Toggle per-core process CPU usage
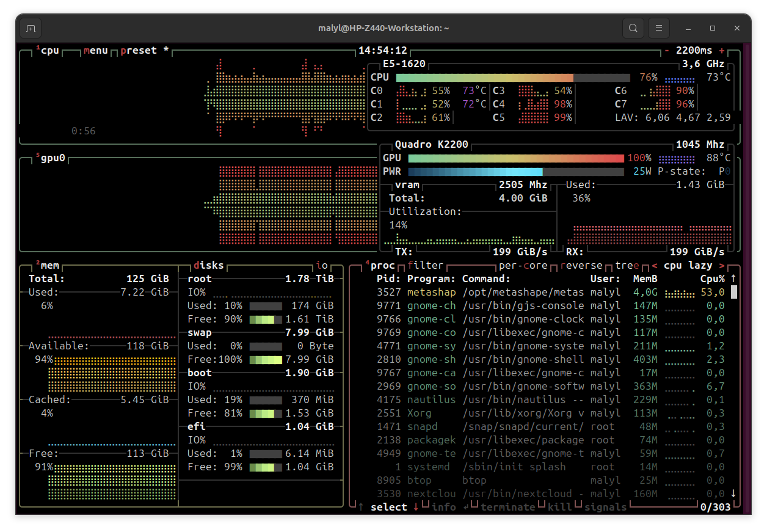The height and width of the screenshot is (532, 767). [523, 265]
